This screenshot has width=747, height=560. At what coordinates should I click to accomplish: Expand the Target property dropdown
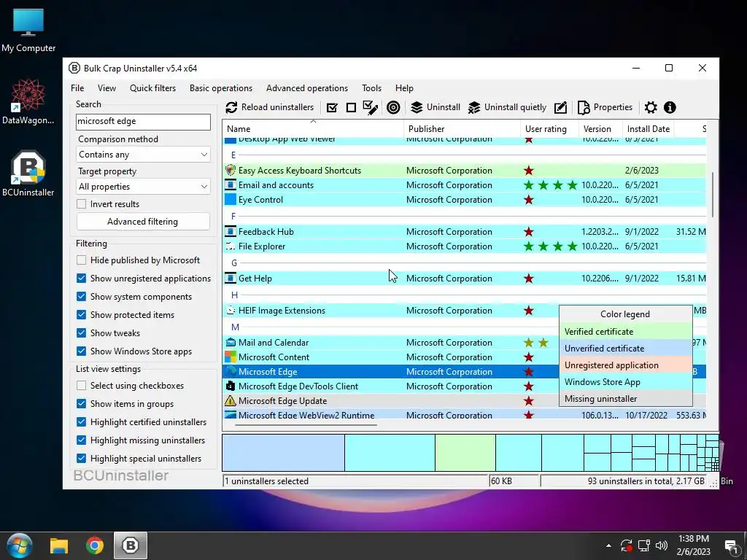click(x=143, y=187)
